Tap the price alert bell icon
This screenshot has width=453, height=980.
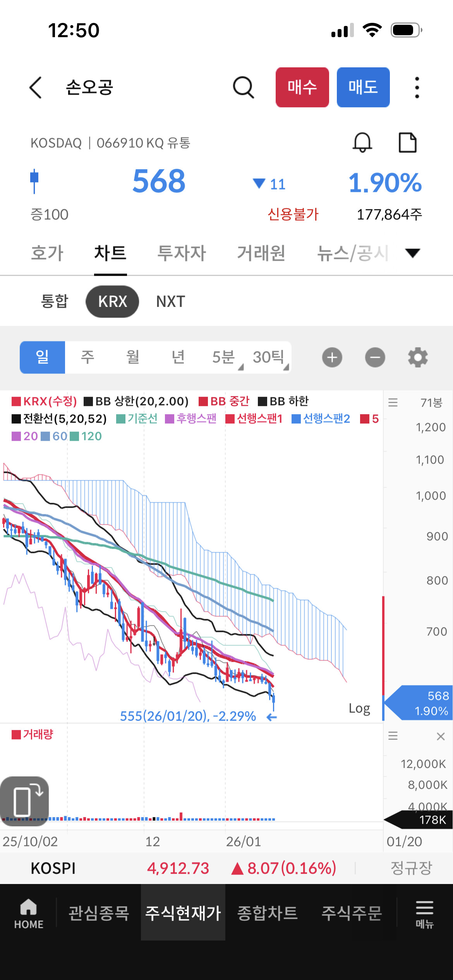[x=362, y=143]
